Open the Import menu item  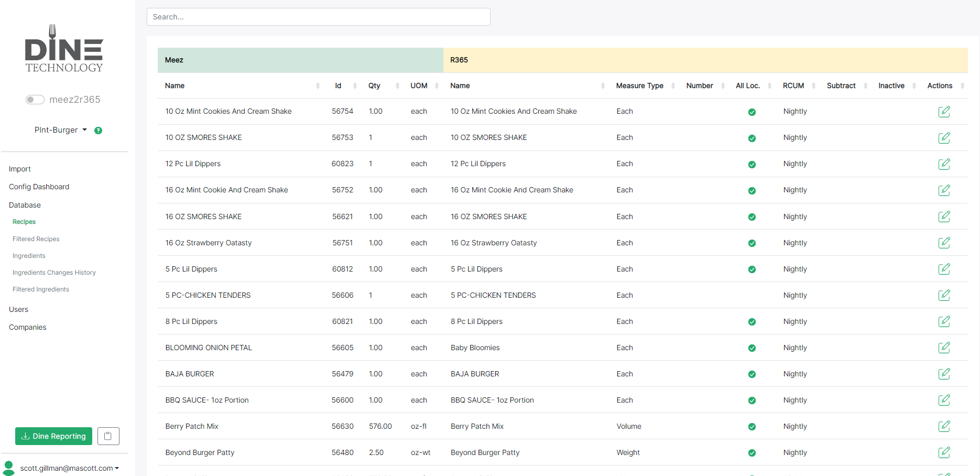20,169
